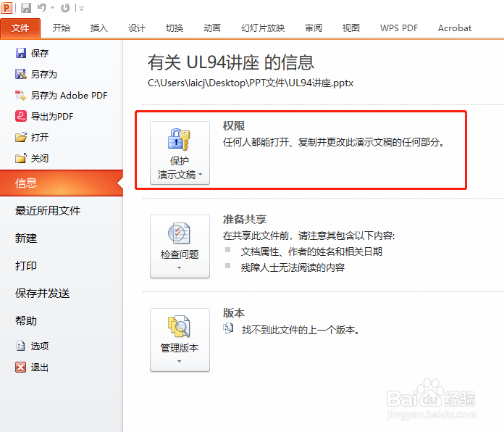Open 帮助 section
This screenshot has width=504, height=432.
point(26,320)
